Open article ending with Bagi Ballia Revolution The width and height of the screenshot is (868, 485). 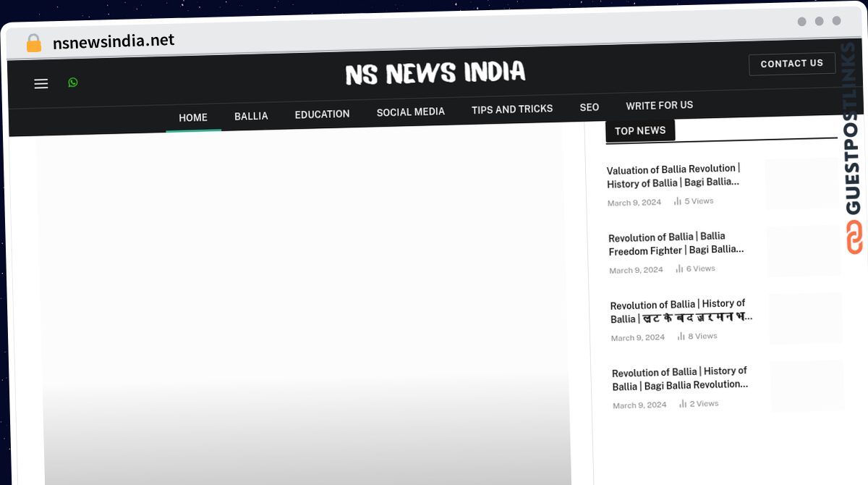click(x=681, y=378)
